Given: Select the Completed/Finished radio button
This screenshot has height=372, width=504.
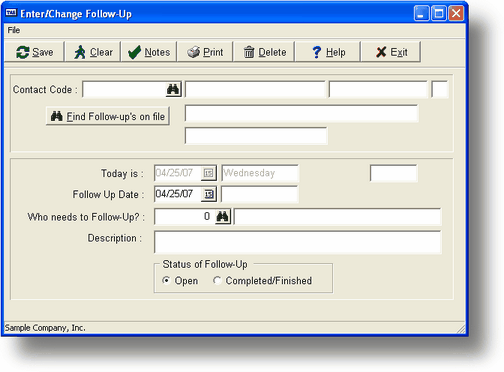Looking at the screenshot, I should [217, 280].
